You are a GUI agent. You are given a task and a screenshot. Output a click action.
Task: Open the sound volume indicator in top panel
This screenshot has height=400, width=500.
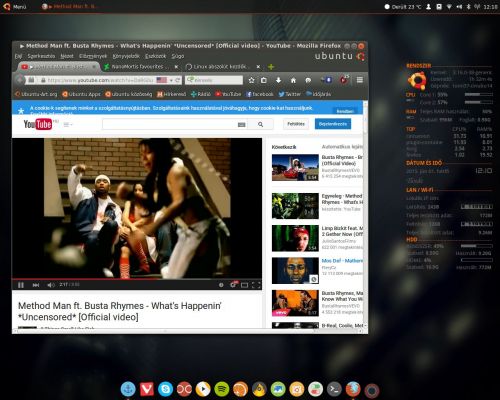(459, 7)
